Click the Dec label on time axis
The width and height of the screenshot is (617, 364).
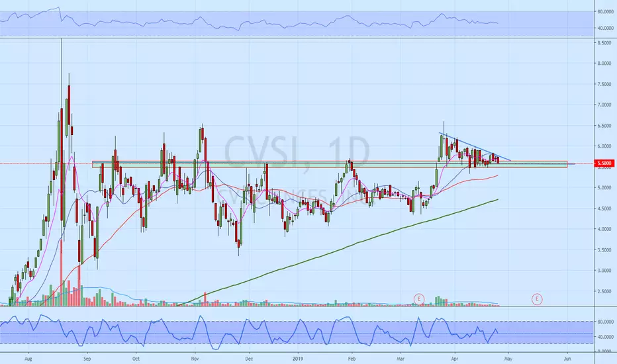(249, 359)
